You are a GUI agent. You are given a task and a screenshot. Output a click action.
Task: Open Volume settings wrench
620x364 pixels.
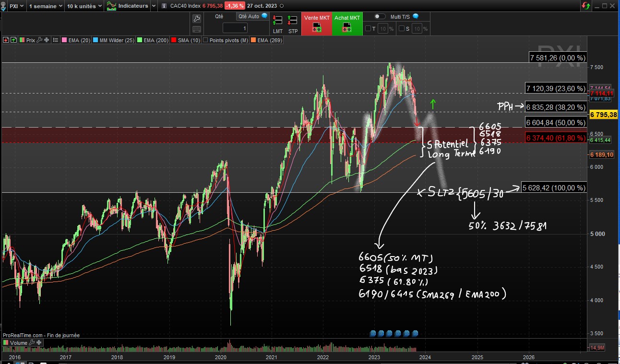[33, 343]
